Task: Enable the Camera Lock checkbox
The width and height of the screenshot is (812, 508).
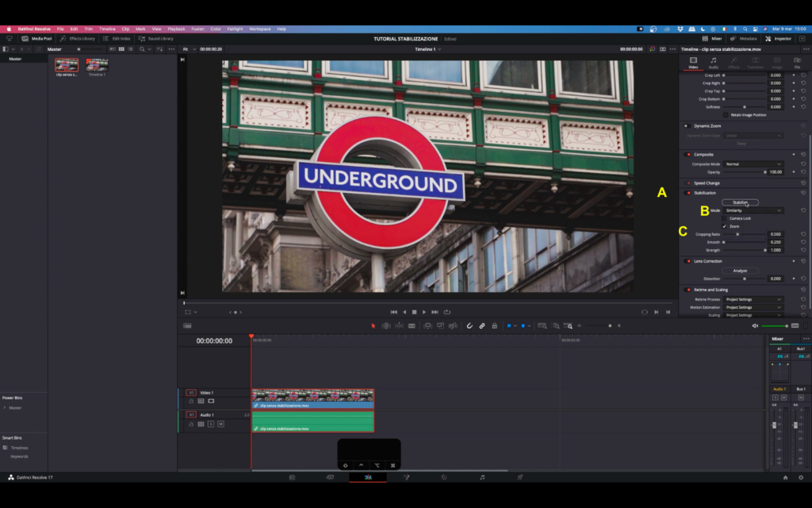Action: (x=725, y=218)
